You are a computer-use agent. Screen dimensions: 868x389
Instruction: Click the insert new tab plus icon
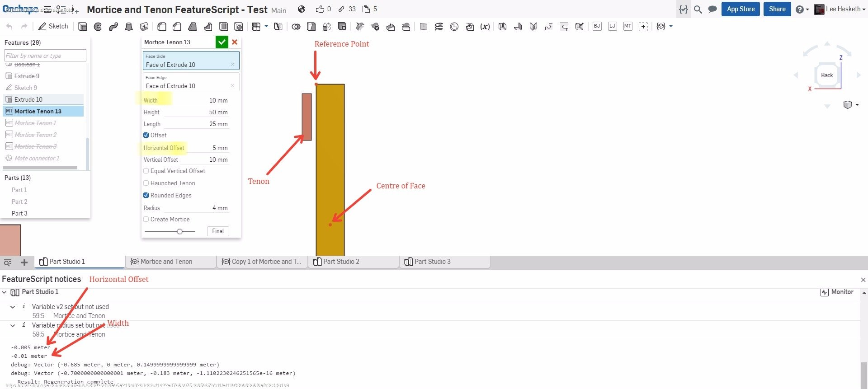coord(24,262)
